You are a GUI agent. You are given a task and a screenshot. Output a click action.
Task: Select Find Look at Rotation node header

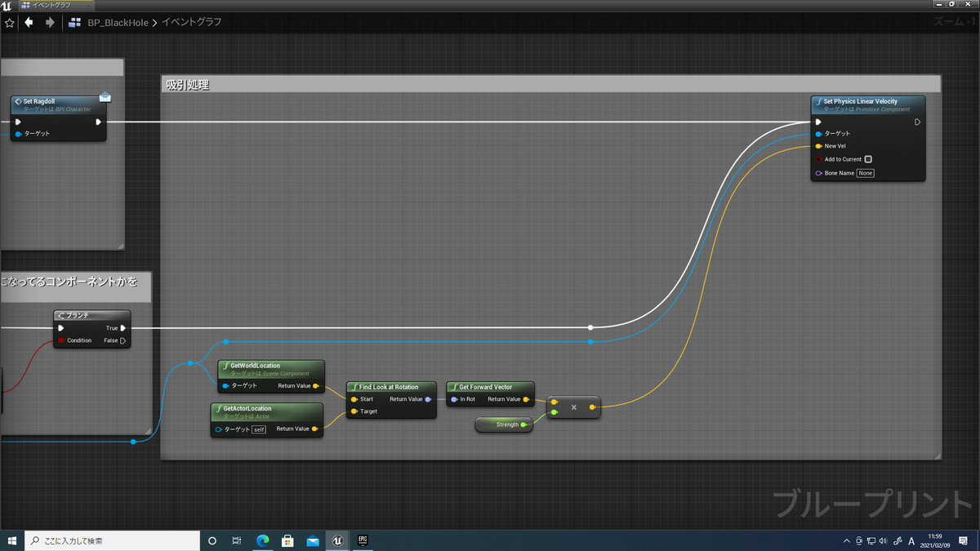pyautogui.click(x=391, y=387)
